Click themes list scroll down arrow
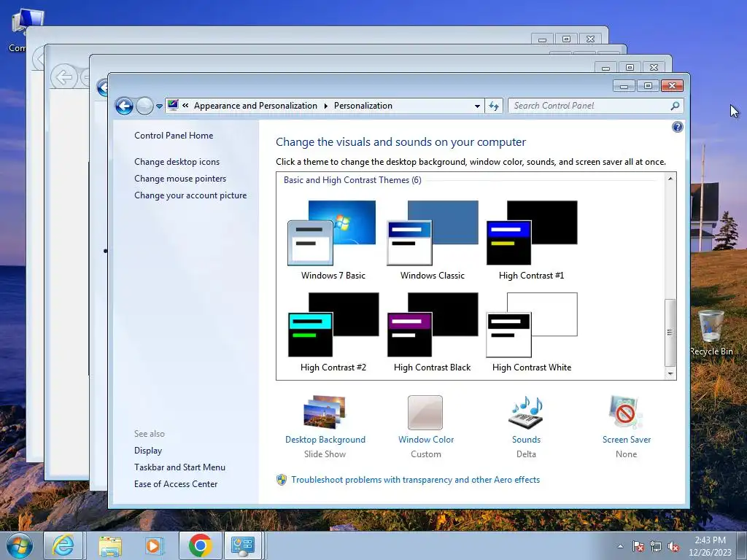This screenshot has width=747, height=560. (670, 374)
